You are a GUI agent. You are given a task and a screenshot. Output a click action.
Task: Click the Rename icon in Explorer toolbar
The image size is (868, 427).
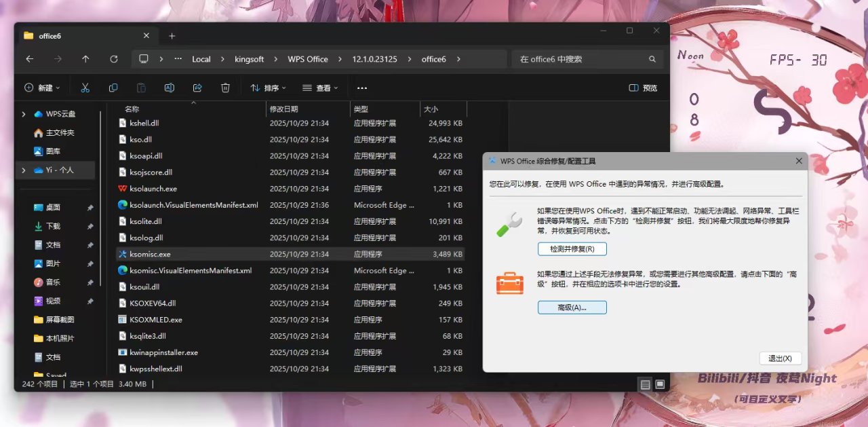coord(170,88)
